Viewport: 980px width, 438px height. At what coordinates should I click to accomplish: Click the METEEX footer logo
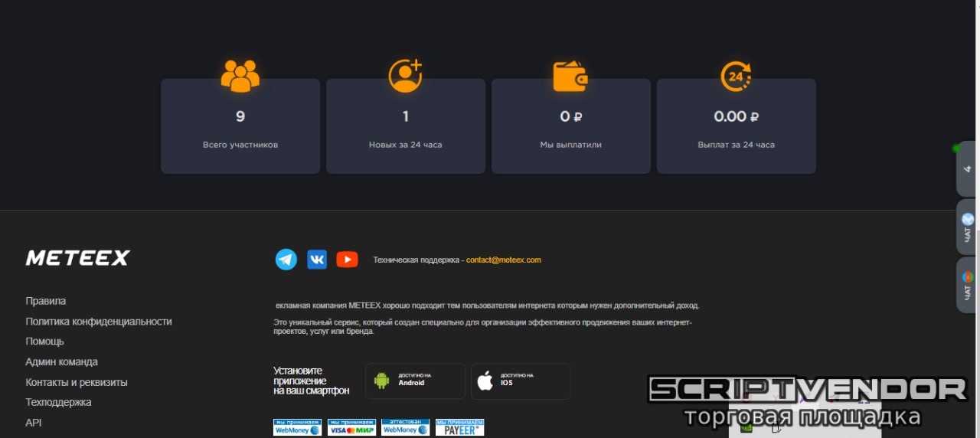pos(78,258)
